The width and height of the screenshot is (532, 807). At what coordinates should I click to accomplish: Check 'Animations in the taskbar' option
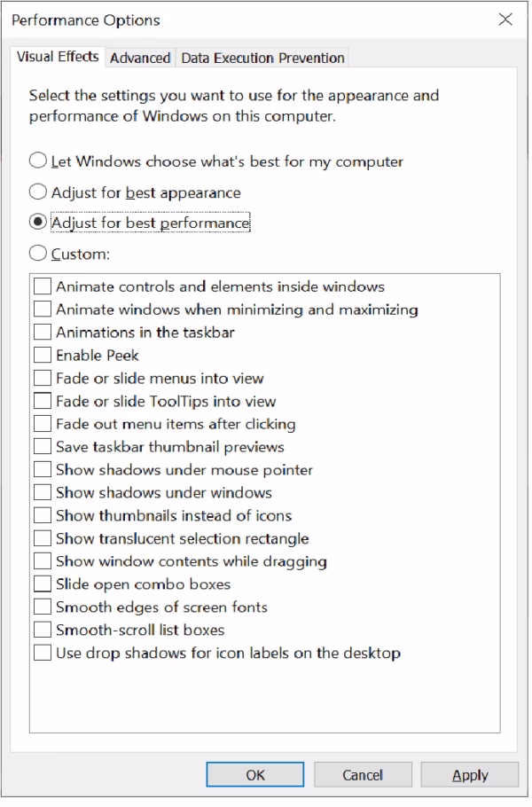(x=43, y=333)
